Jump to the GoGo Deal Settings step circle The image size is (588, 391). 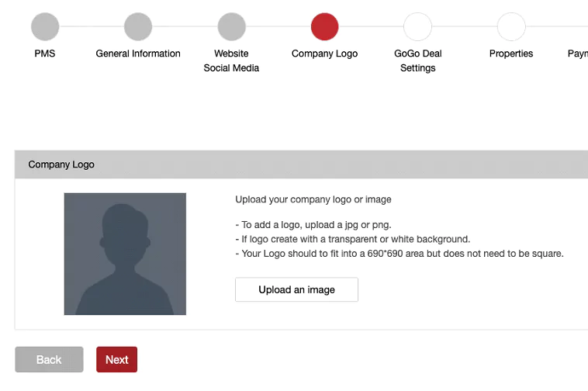418,26
